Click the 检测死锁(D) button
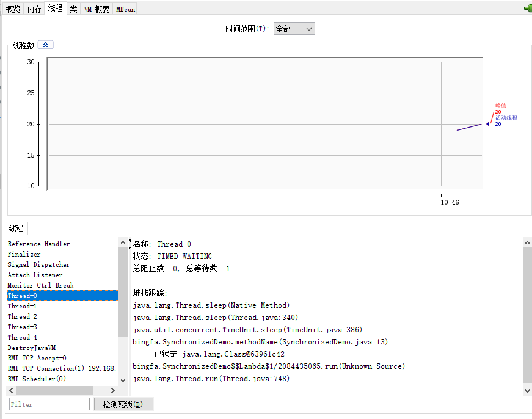532x419 pixels. [x=123, y=404]
